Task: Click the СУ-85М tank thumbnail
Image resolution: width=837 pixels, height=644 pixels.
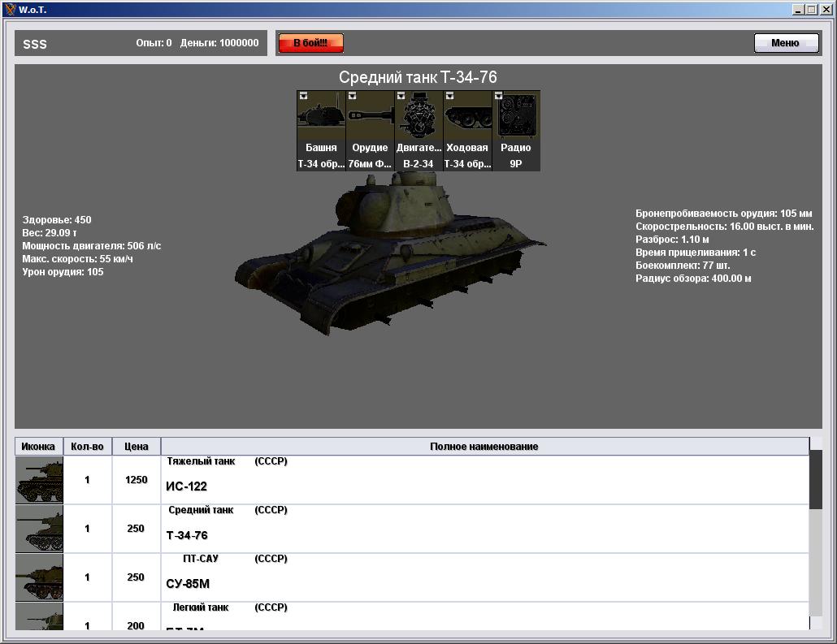Action: click(x=39, y=577)
